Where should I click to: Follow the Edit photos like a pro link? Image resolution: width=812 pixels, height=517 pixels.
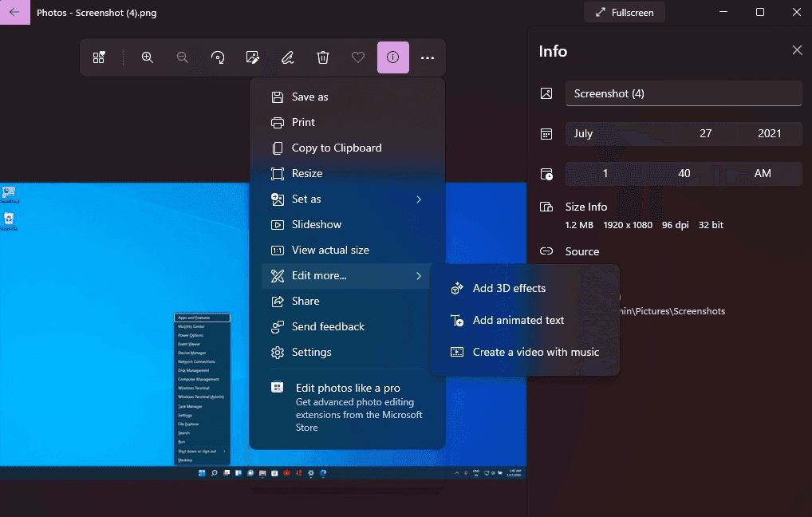(346, 407)
